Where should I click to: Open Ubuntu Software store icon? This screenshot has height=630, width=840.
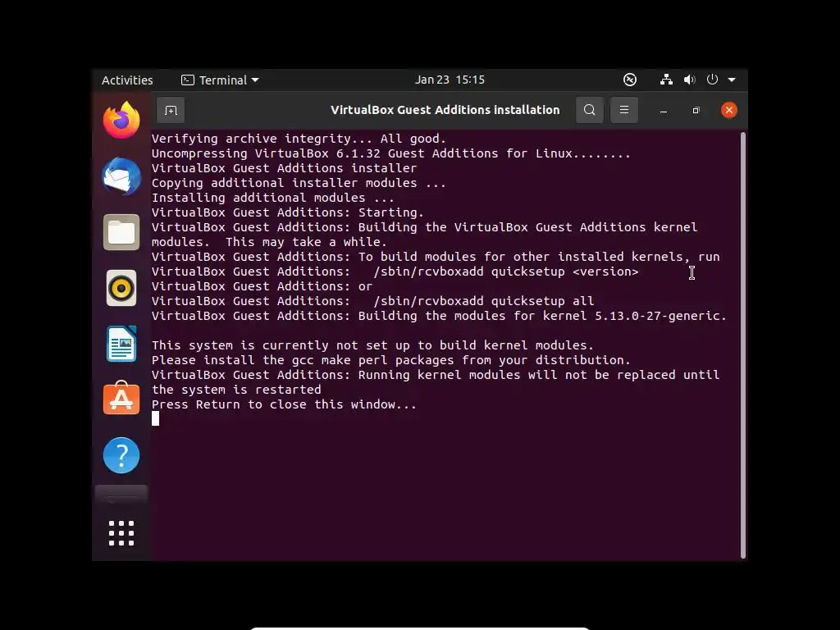[121, 399]
